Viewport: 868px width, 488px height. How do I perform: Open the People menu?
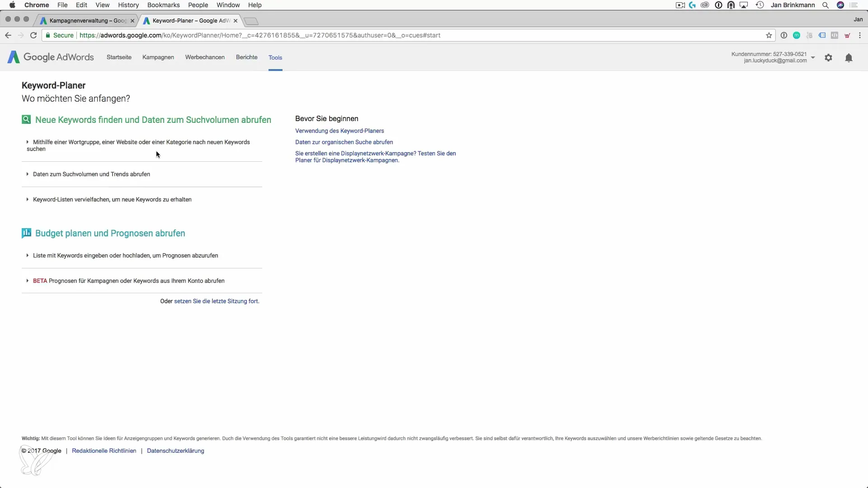point(198,5)
